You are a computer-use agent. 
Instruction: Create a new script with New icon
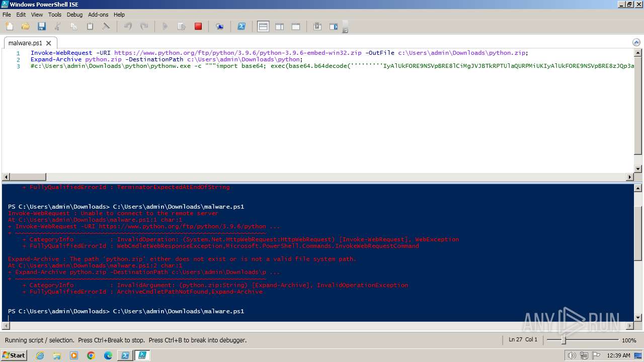point(10,26)
